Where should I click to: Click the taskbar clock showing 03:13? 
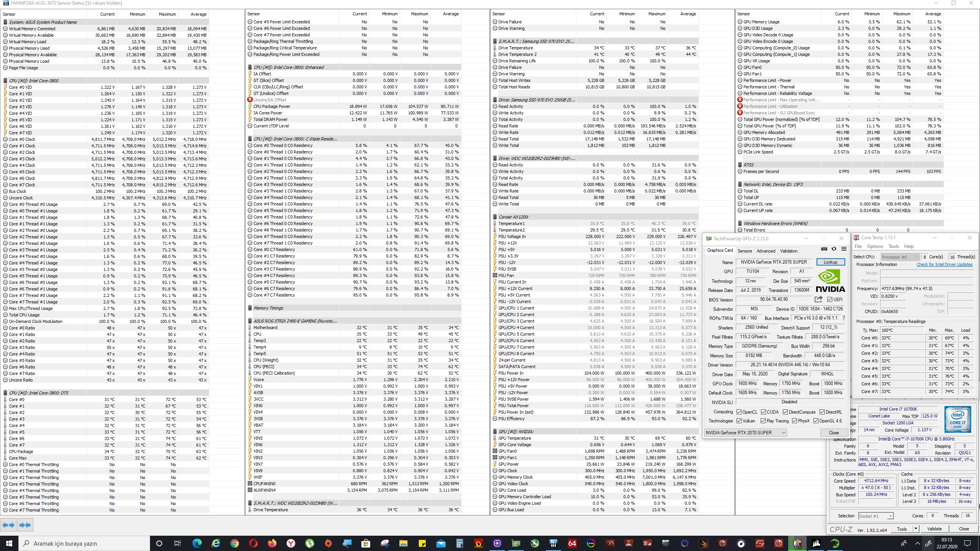947,543
